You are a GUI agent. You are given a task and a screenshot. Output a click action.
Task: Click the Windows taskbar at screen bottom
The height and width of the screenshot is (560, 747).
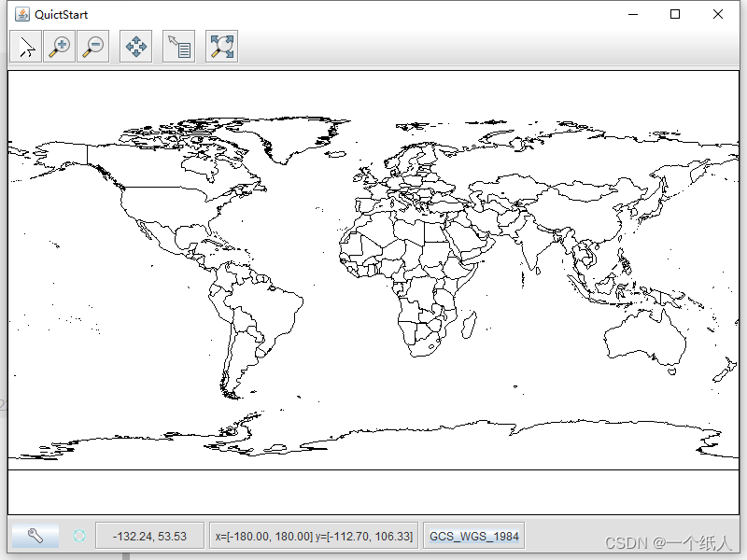[373, 556]
